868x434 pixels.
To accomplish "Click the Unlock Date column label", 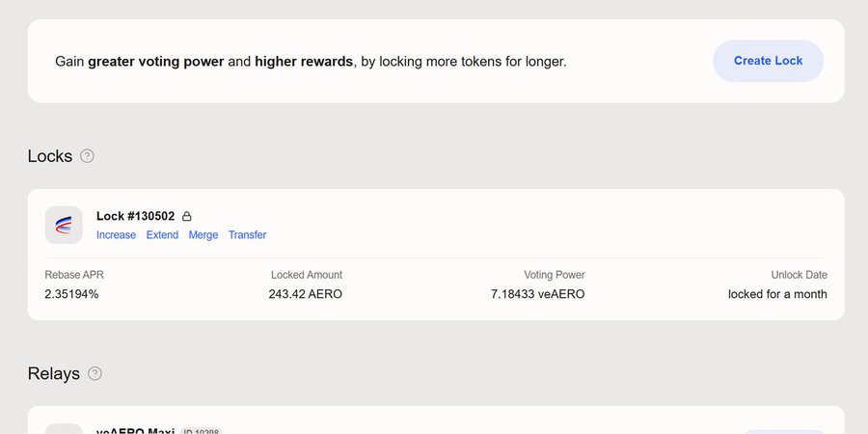I will [x=800, y=275].
